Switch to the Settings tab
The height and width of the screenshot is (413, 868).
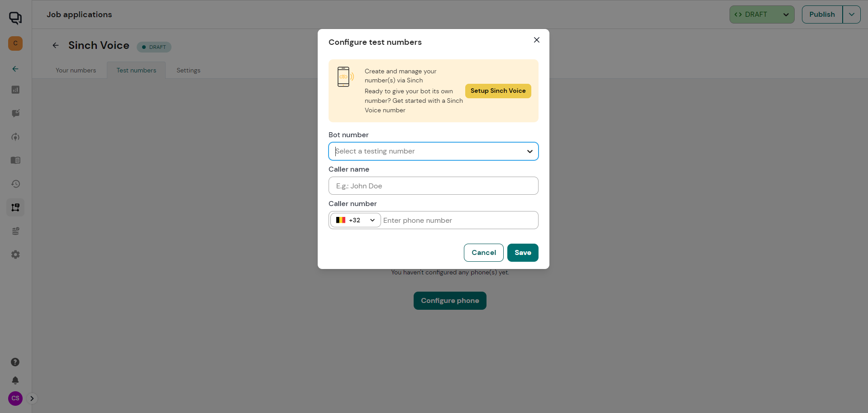(x=188, y=70)
